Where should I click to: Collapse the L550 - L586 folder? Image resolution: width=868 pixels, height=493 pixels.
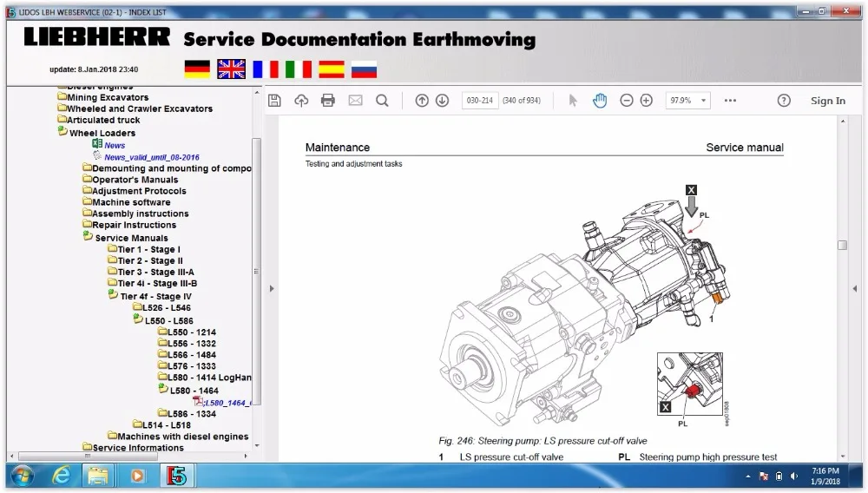coord(163,320)
